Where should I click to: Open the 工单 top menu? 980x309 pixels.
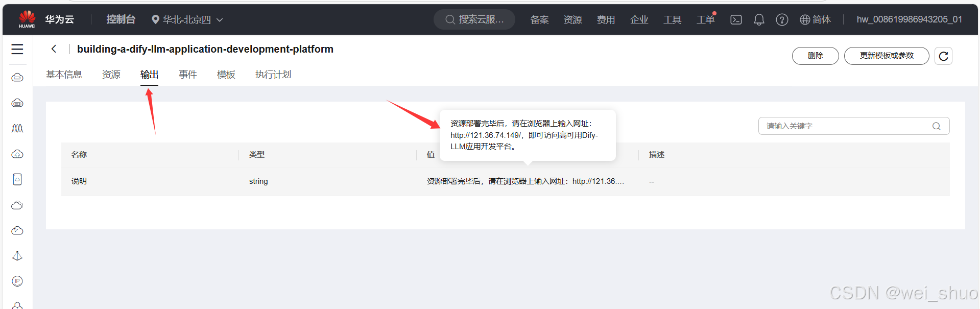[x=705, y=19]
